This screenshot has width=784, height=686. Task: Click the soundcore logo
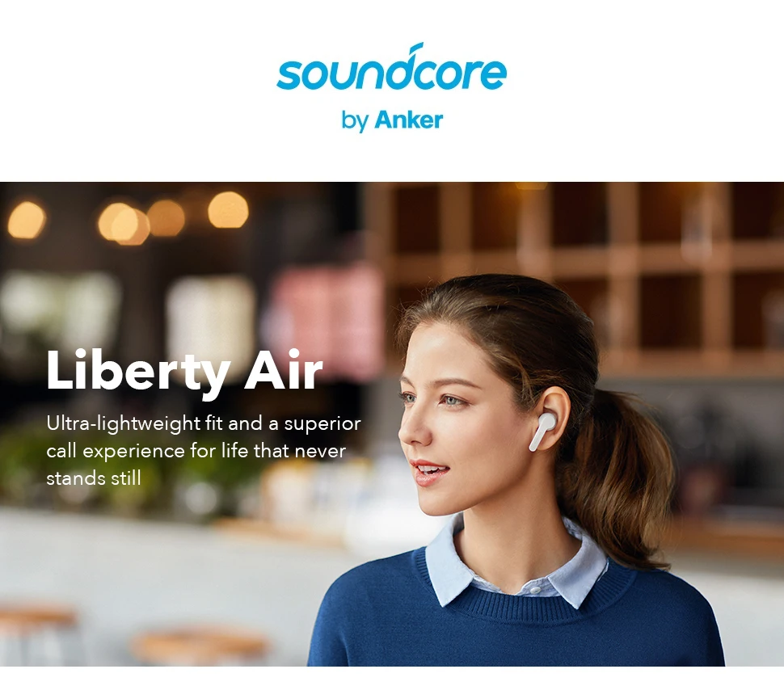click(x=391, y=67)
